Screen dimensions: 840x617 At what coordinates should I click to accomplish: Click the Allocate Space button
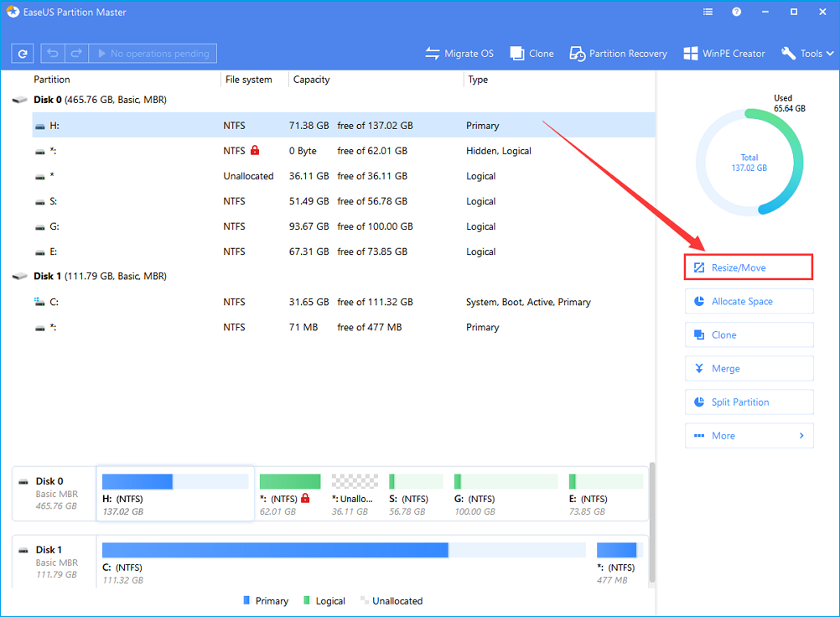749,301
